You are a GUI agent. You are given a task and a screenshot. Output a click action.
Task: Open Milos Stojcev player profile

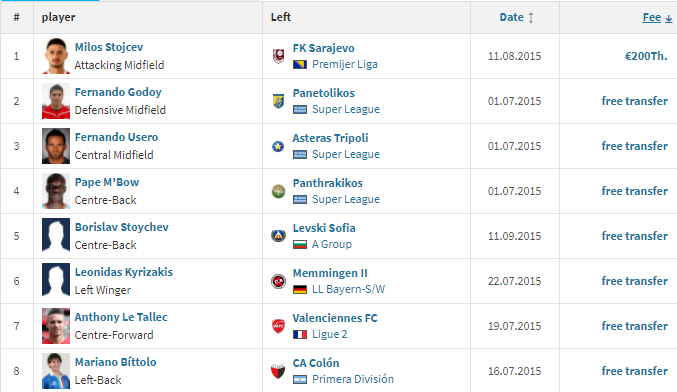(x=109, y=47)
